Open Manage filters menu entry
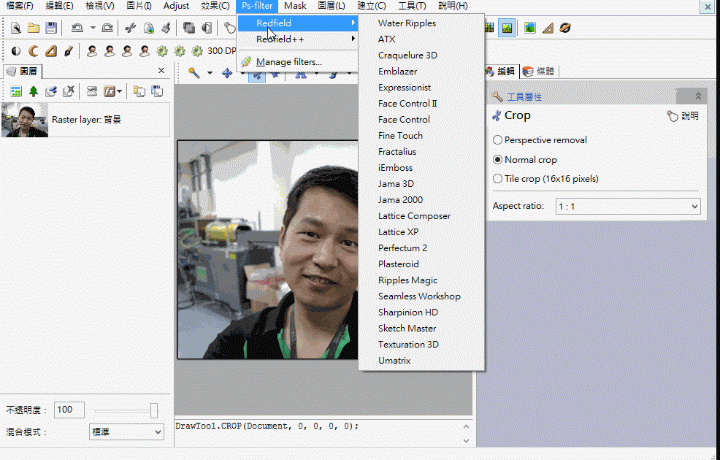This screenshot has height=460, width=720. point(288,62)
